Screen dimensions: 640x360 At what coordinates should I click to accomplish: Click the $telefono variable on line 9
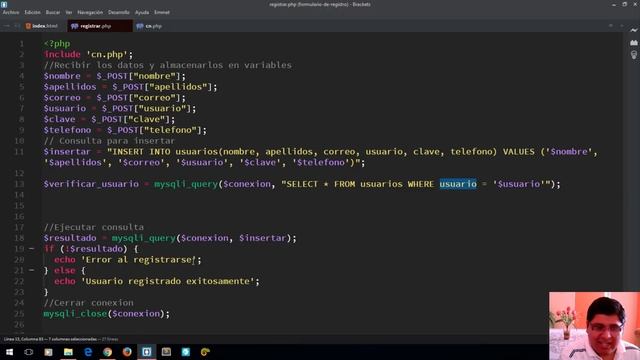point(67,130)
